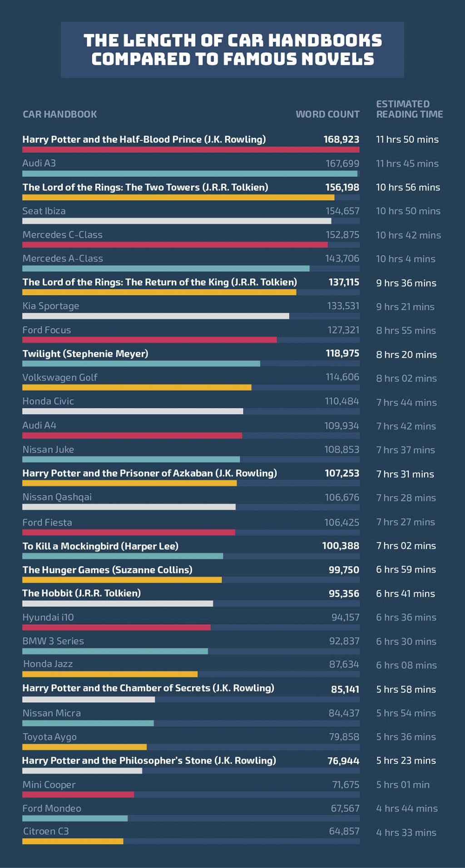Click the 'WORD COUNT' column header
465x868 pixels.
[327, 114]
